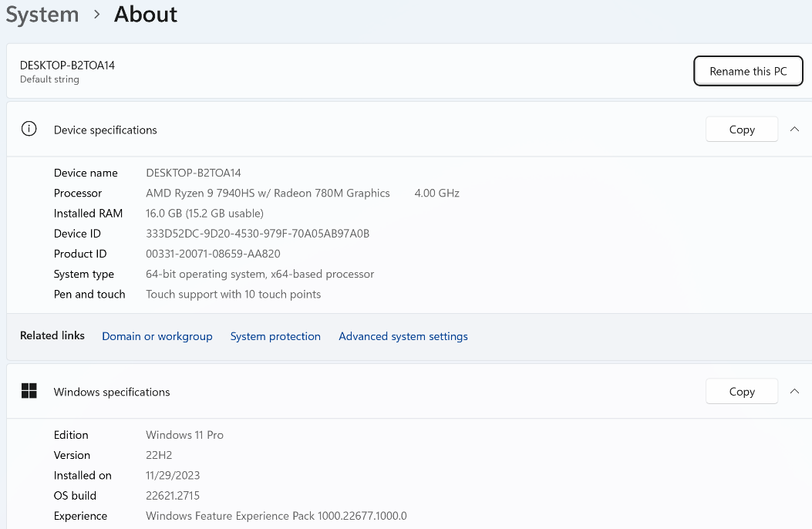
Task: Open Advanced system settings link
Action: pyautogui.click(x=403, y=336)
